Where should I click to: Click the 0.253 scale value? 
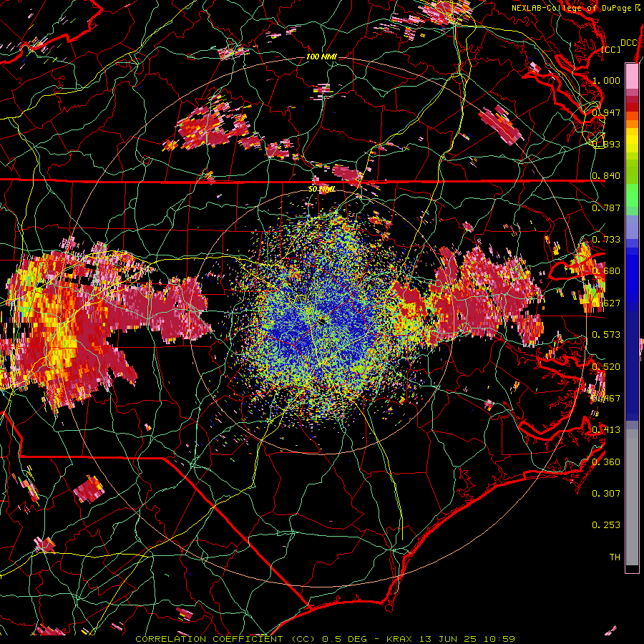[x=606, y=525]
